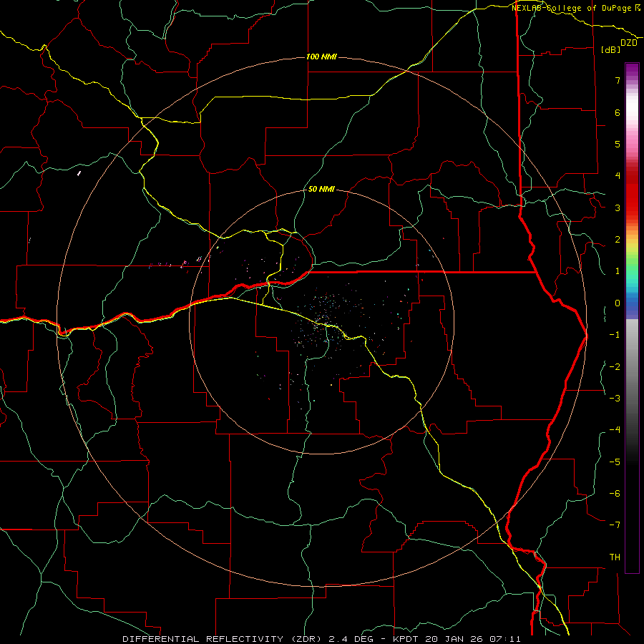644x644 pixels.
Task: Click the "-5" color scale label
Action: (615, 462)
